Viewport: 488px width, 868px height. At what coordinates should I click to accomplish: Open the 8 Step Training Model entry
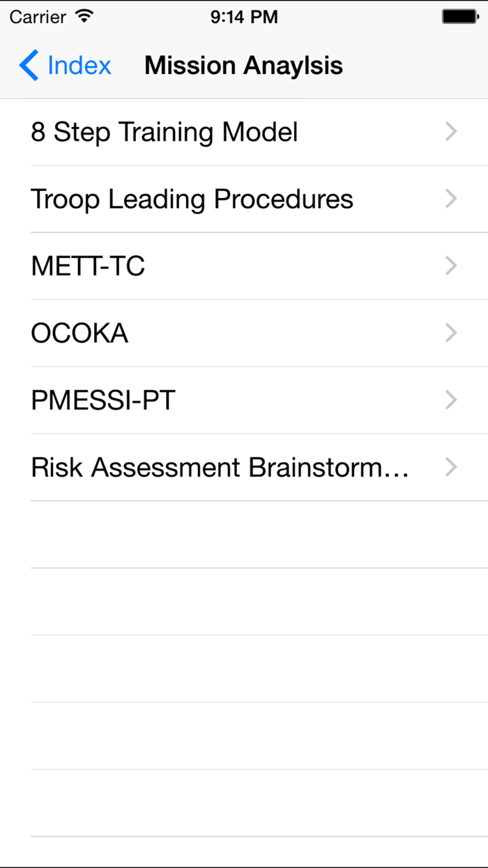pyautogui.click(x=165, y=131)
